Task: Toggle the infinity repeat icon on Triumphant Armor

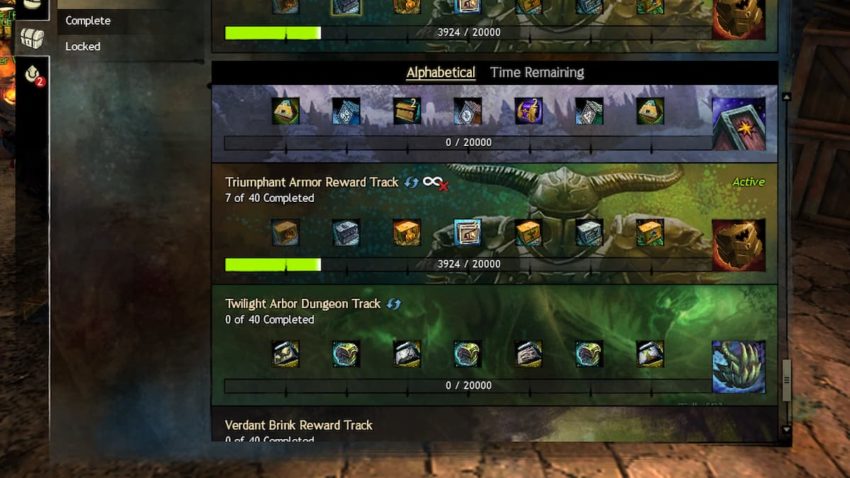Action: click(x=435, y=183)
